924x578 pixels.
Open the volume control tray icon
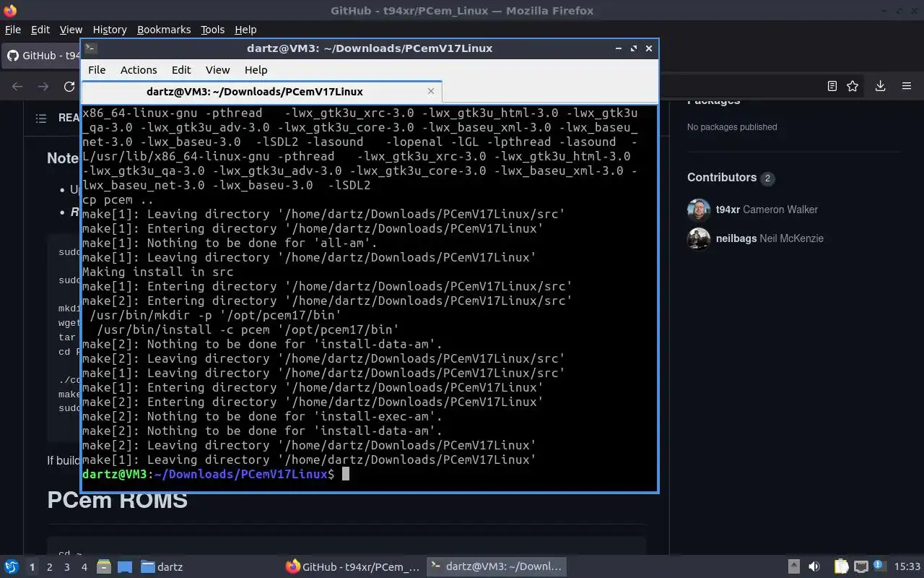click(x=814, y=567)
